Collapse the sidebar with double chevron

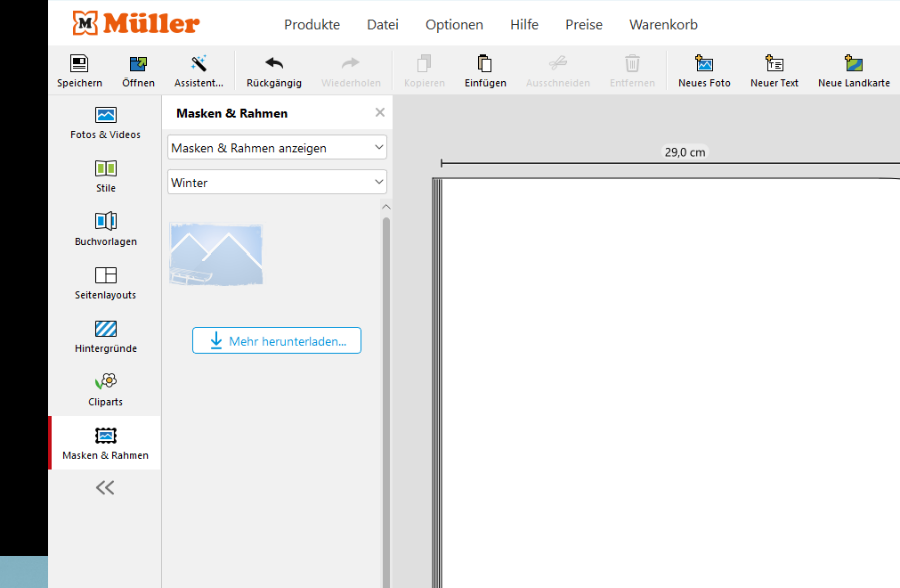105,488
